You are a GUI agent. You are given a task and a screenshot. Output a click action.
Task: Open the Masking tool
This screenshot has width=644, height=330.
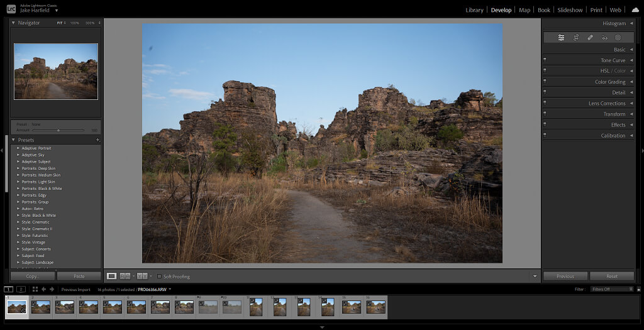click(x=618, y=38)
